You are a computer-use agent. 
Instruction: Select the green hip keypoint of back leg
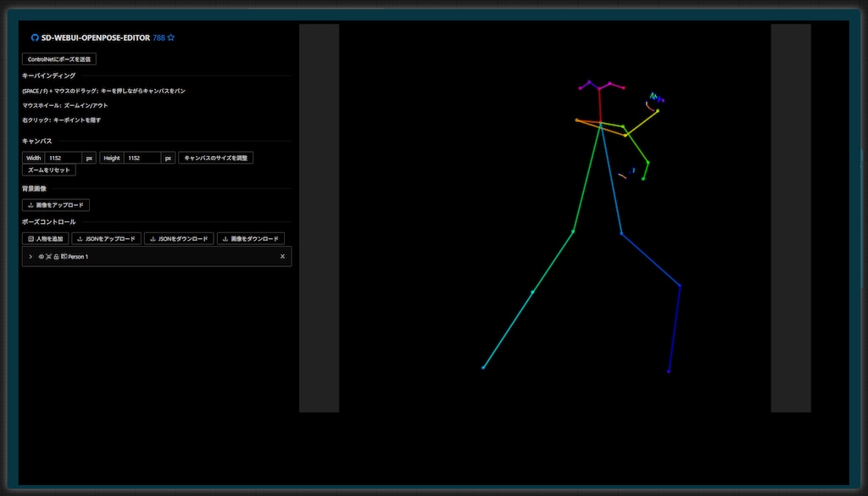tap(573, 231)
